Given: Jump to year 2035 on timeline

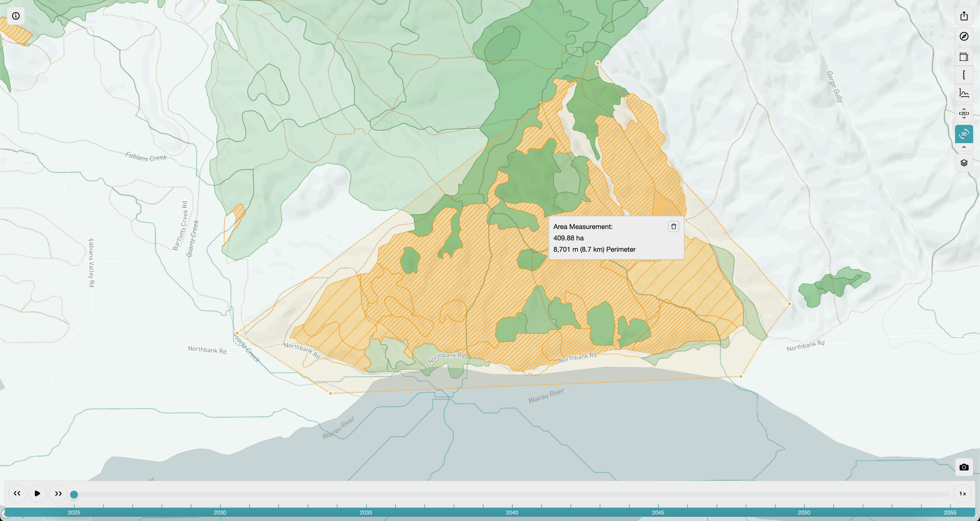Looking at the screenshot, I should tap(366, 512).
